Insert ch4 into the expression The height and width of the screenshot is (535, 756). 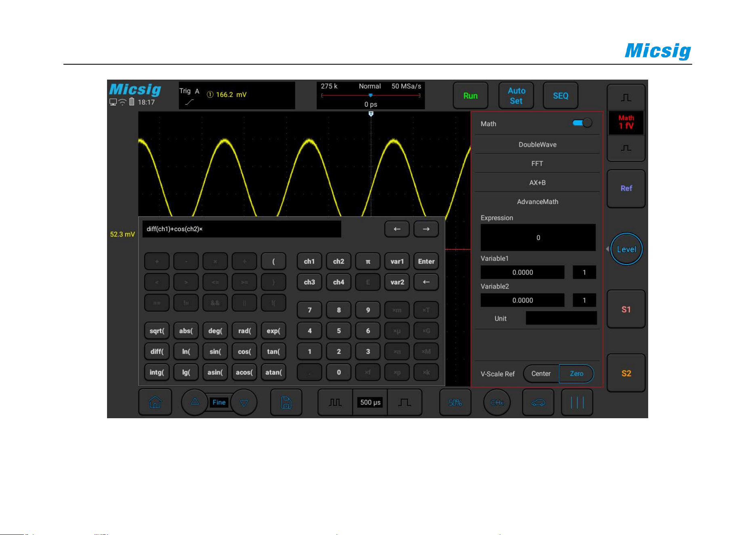click(x=338, y=282)
